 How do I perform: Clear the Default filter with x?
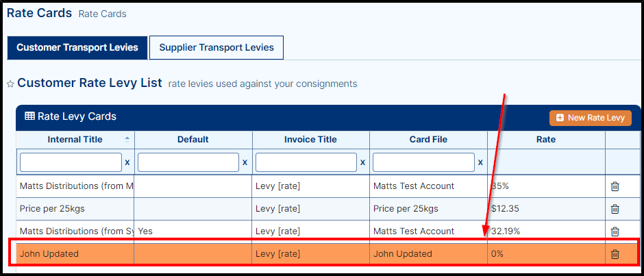245,163
